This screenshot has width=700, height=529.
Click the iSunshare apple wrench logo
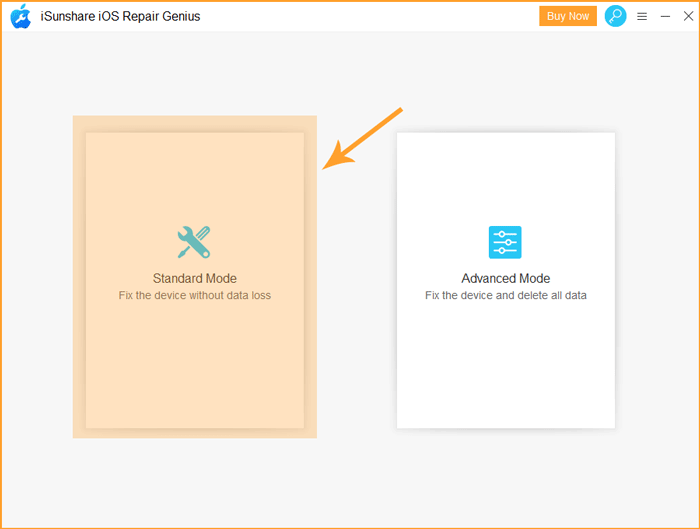[x=21, y=17]
